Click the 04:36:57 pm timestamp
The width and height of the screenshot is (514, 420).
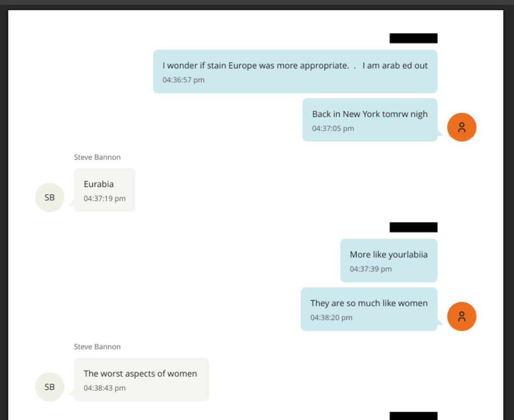pyautogui.click(x=183, y=80)
